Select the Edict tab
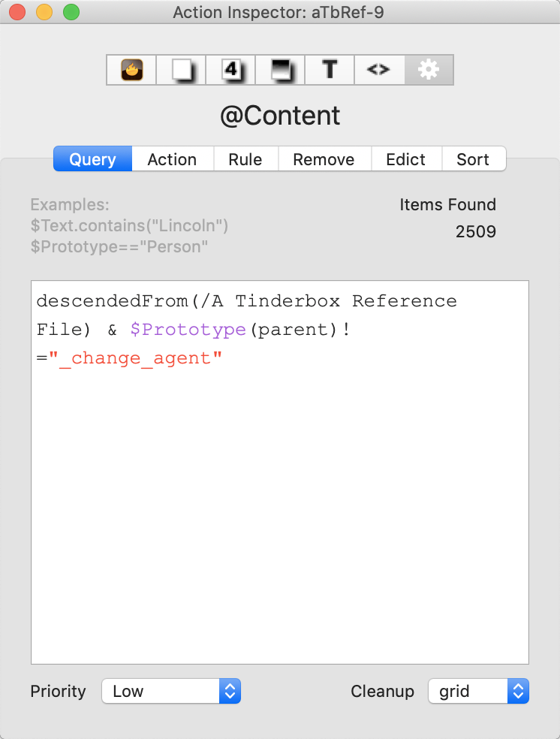This screenshot has width=560, height=739. [x=405, y=159]
